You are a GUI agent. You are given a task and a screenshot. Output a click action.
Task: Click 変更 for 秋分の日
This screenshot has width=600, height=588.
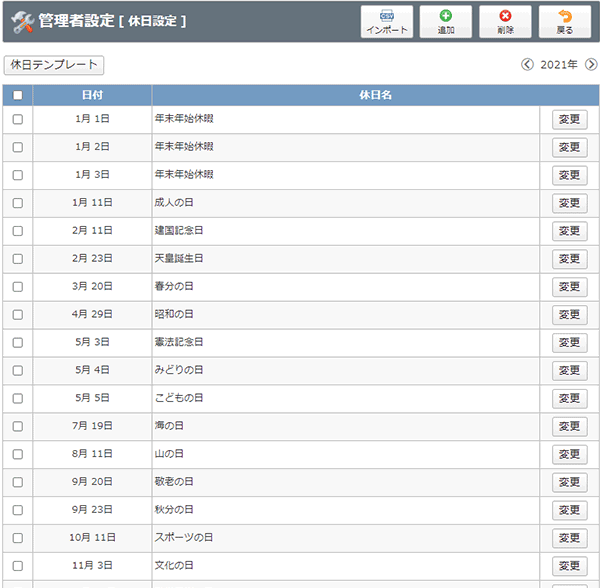[569, 510]
